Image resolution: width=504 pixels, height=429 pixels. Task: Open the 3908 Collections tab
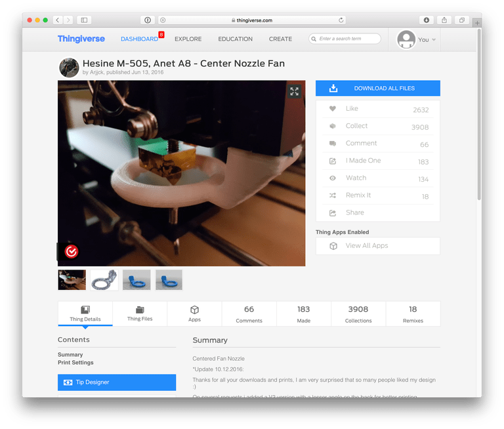358,314
